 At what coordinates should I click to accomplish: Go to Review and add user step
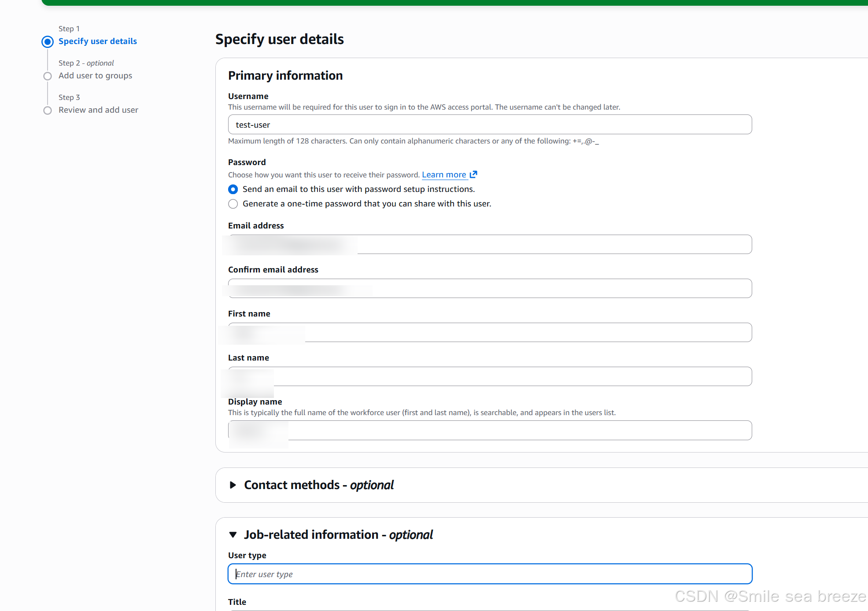coord(98,110)
